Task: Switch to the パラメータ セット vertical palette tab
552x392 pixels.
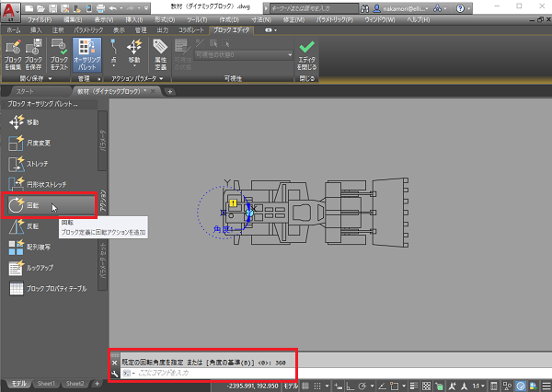Action: coord(102,259)
